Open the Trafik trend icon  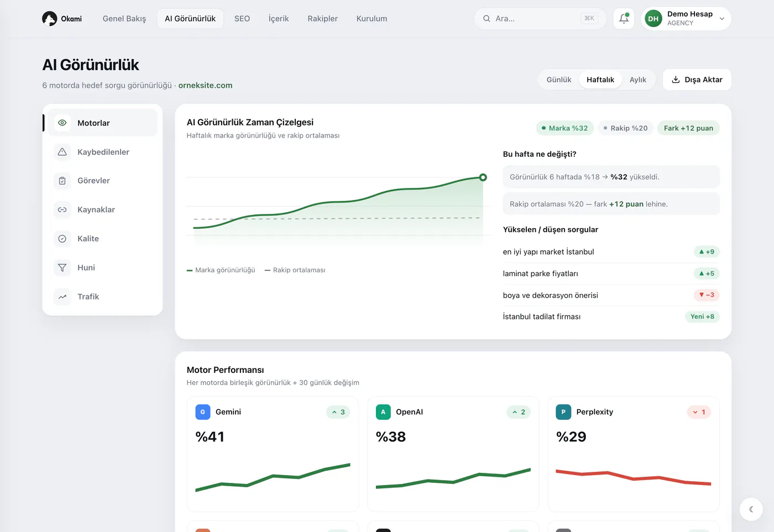[x=62, y=297]
